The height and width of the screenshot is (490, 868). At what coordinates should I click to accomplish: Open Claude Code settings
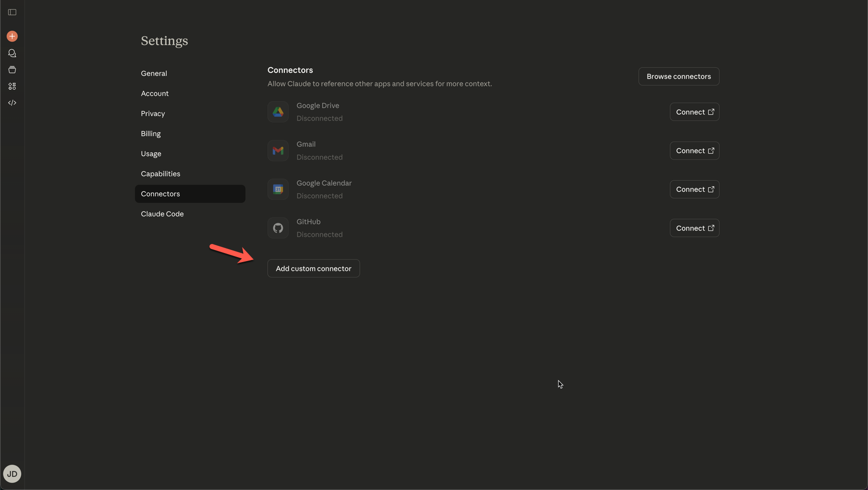coord(162,214)
